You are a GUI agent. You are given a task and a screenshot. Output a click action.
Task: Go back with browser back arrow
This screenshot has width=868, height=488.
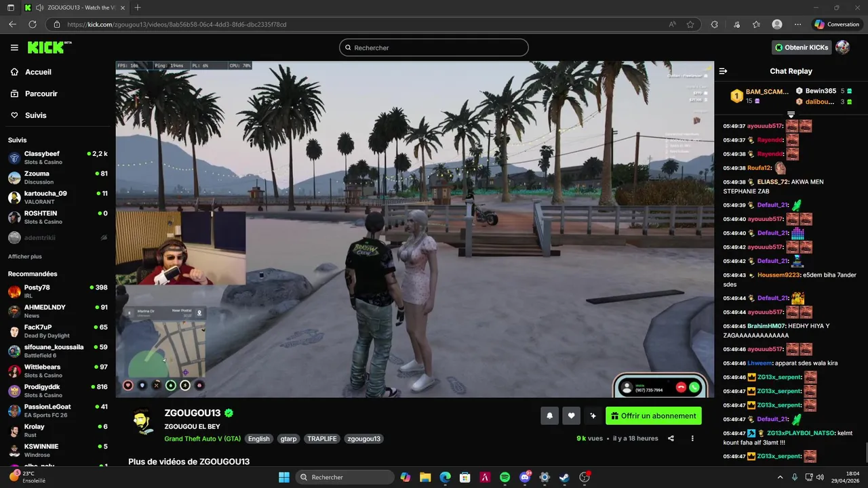[x=12, y=24]
